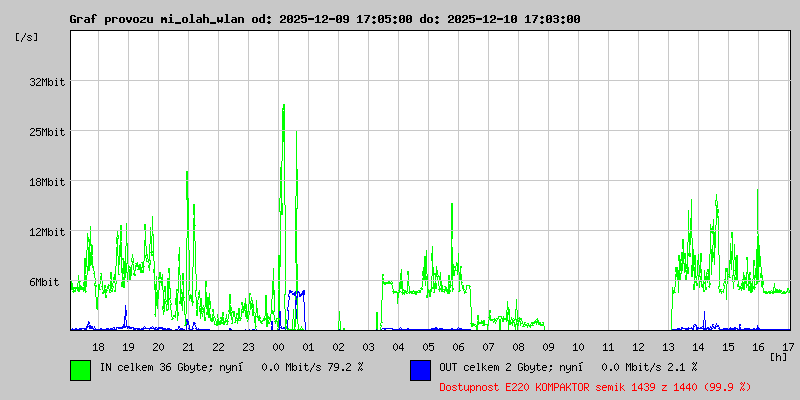Click the '04' hour axis label

point(398,347)
